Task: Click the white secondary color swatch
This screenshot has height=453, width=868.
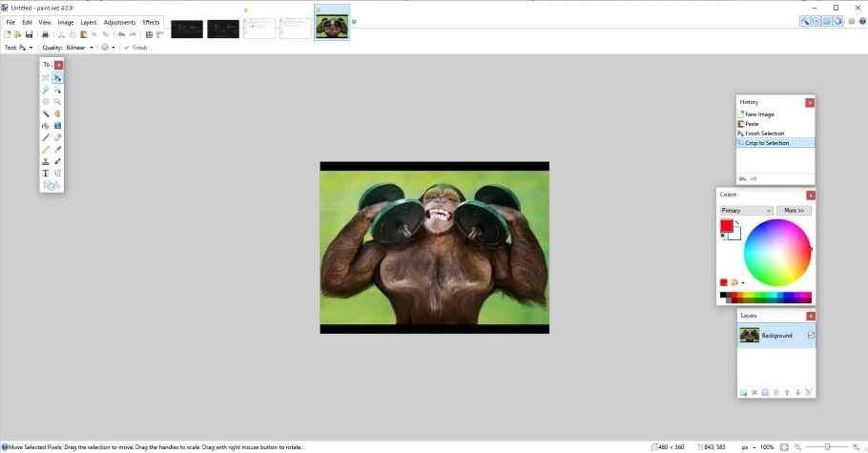Action: (x=736, y=235)
